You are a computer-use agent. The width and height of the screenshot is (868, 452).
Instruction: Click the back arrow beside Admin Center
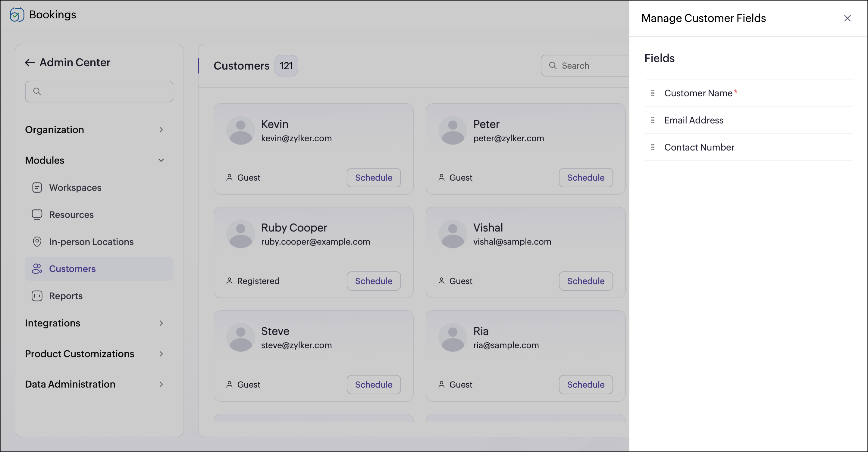(30, 63)
